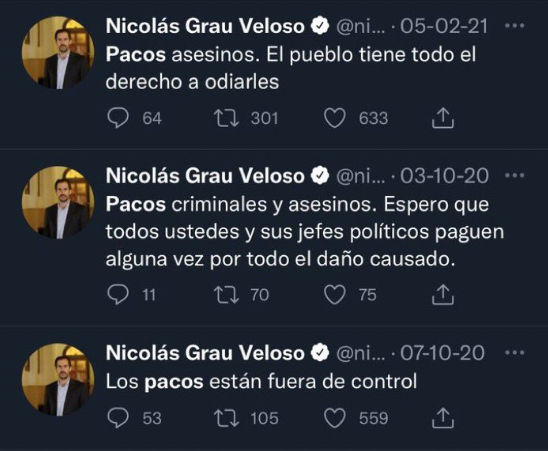Share the 07-10-20 tweet
The image size is (548, 451).
tap(442, 418)
